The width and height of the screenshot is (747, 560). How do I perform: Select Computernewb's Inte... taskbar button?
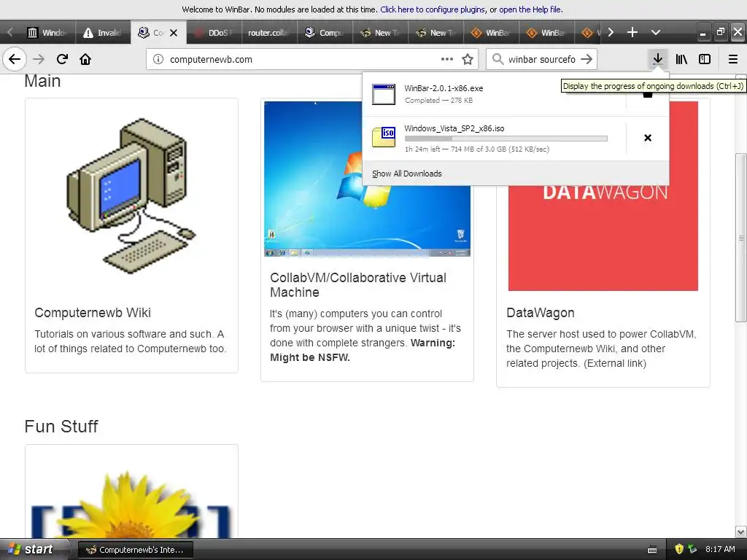(x=135, y=550)
